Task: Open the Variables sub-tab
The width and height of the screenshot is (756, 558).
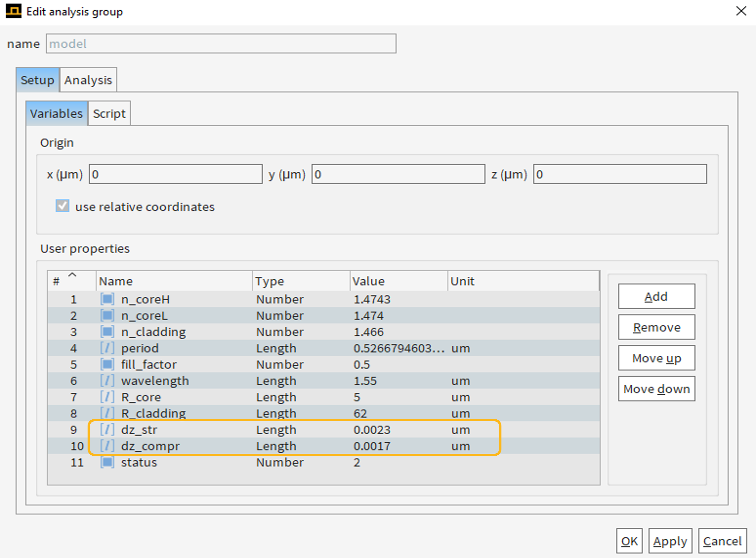Action: 56,114
